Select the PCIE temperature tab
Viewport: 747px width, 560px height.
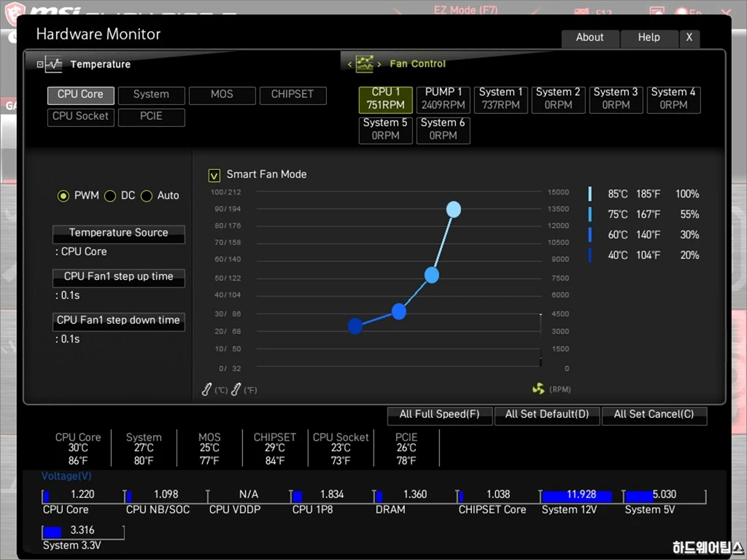pos(152,117)
